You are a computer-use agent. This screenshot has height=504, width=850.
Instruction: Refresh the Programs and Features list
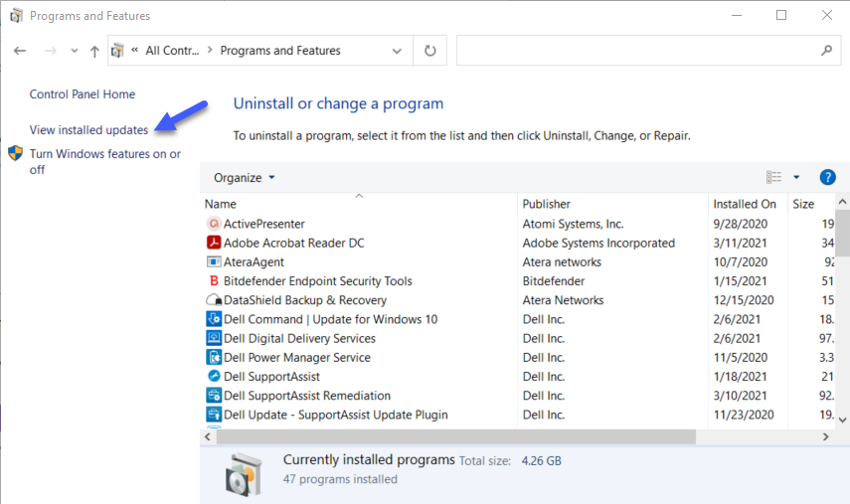tap(429, 51)
